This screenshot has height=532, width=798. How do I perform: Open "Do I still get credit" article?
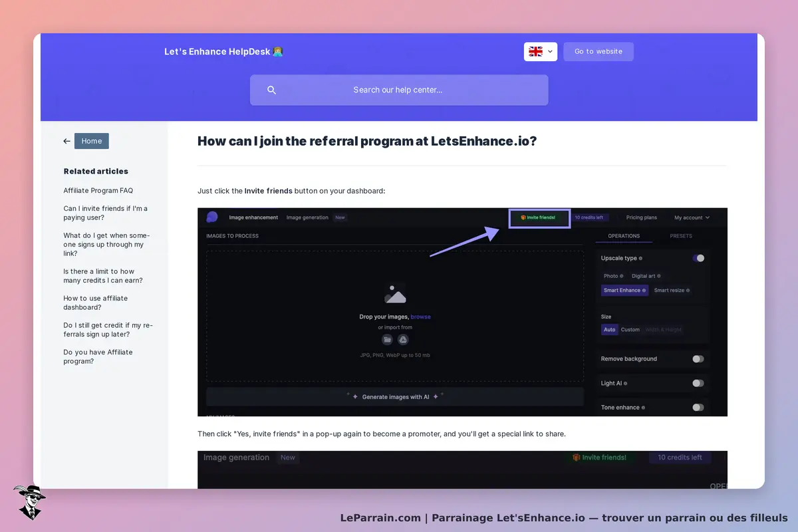(108, 330)
